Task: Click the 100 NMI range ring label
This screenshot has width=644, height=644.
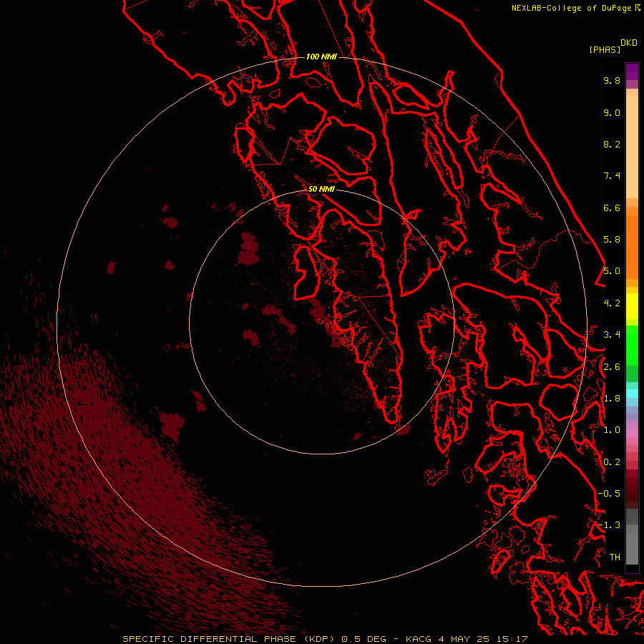Action: click(x=321, y=57)
